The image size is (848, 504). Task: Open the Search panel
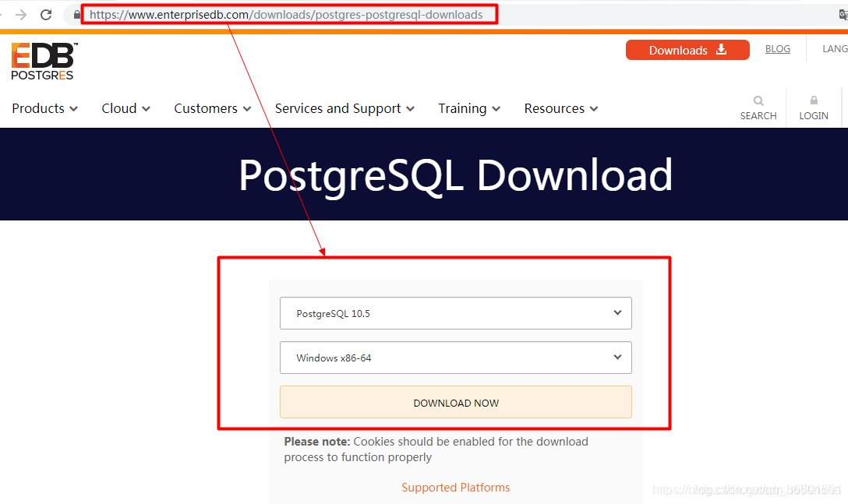[758, 107]
